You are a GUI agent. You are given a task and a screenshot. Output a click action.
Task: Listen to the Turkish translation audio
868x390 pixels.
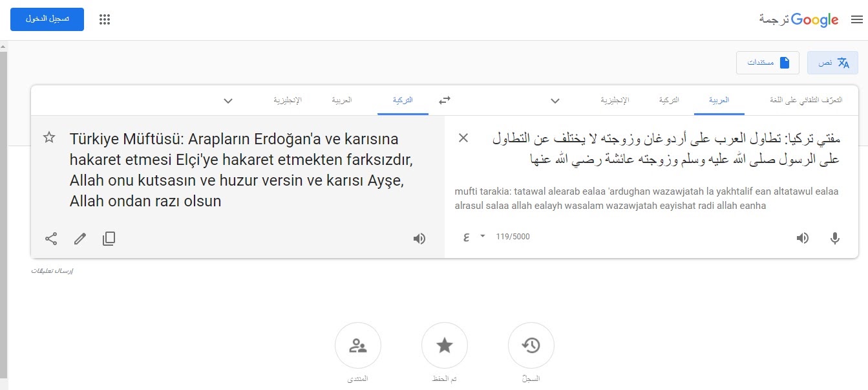pos(419,239)
